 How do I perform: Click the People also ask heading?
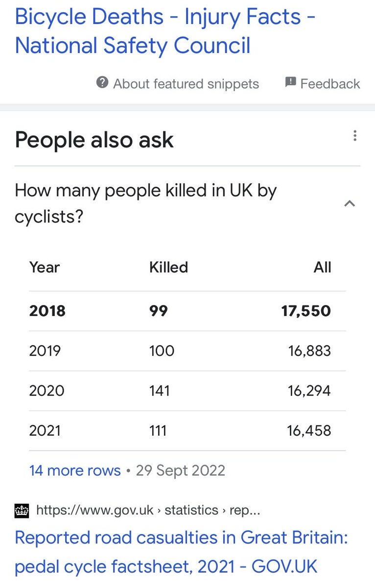94,140
